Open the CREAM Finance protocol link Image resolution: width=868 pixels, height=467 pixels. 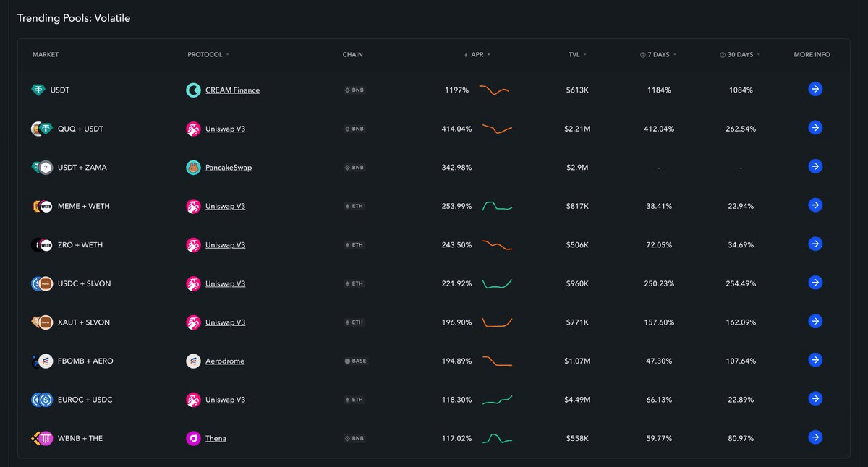(x=232, y=90)
